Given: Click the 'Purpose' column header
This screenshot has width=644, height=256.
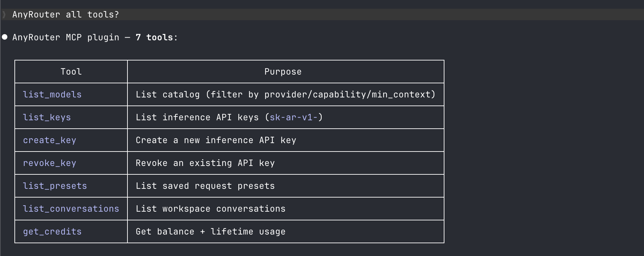Looking at the screenshot, I should (283, 72).
